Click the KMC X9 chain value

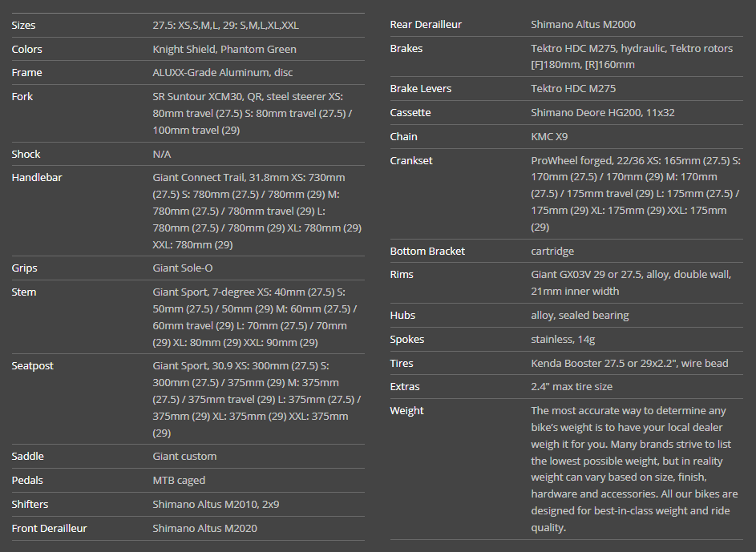point(548,137)
